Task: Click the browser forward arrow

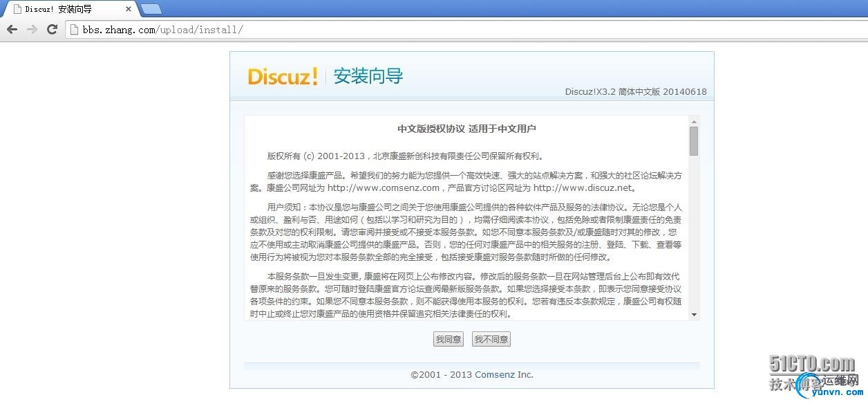Action: click(x=32, y=29)
